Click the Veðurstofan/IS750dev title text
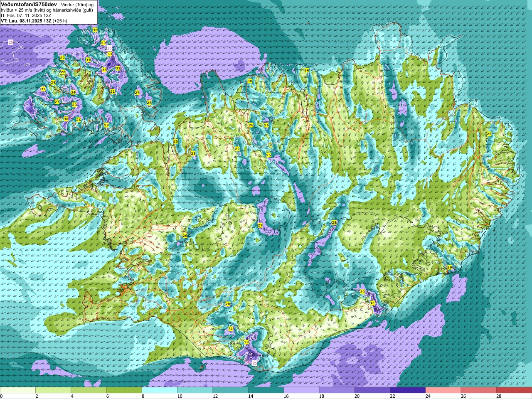 pos(29,4)
